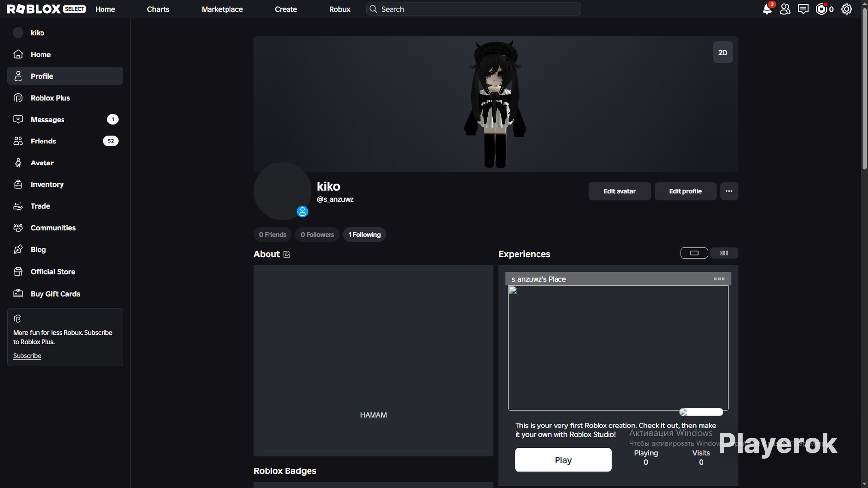Click the Play button for s_anzuwz's Place

[563, 460]
